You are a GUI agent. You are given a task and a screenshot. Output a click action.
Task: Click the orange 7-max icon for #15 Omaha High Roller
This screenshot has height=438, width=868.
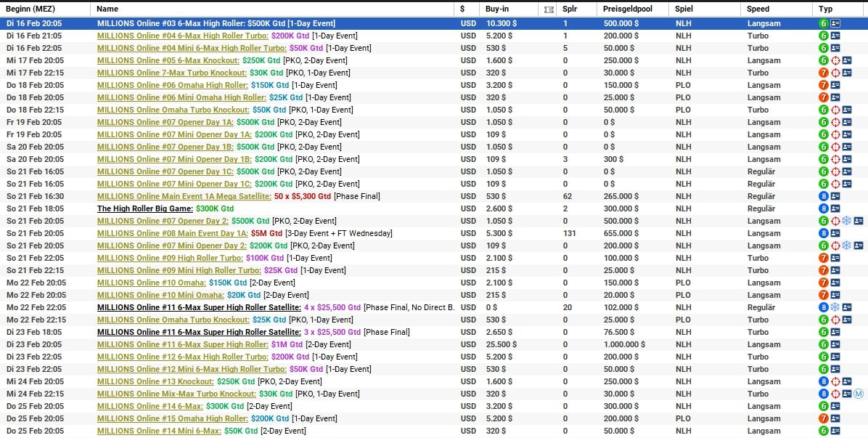click(824, 418)
